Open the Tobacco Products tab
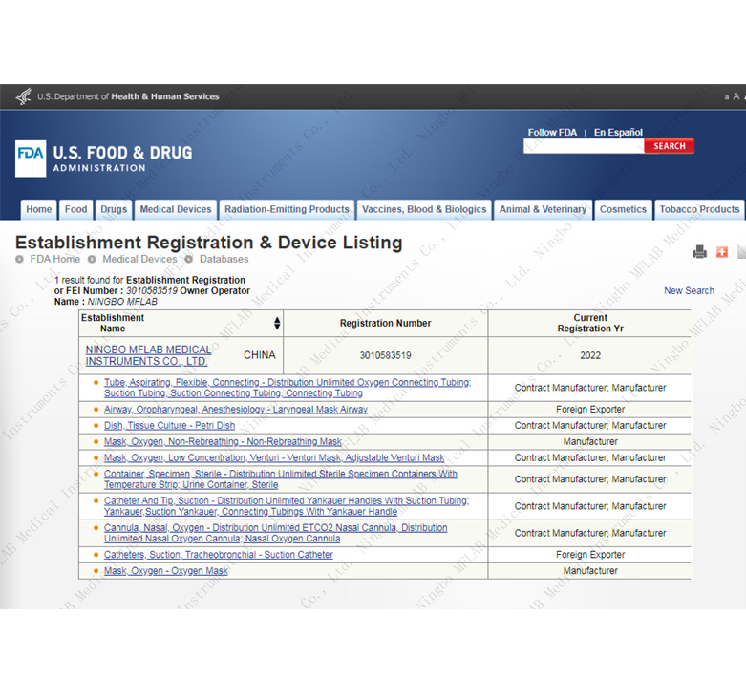Screen dimensions: 746x700 tap(699, 210)
